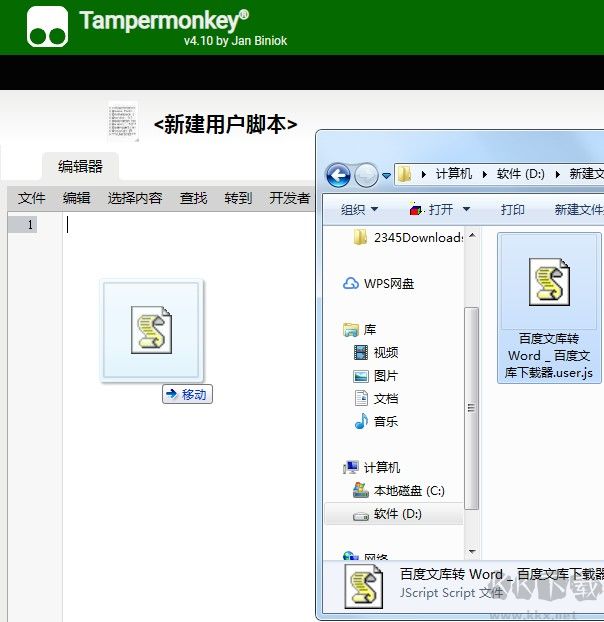Click the Explorer forward navigation button

point(366,175)
